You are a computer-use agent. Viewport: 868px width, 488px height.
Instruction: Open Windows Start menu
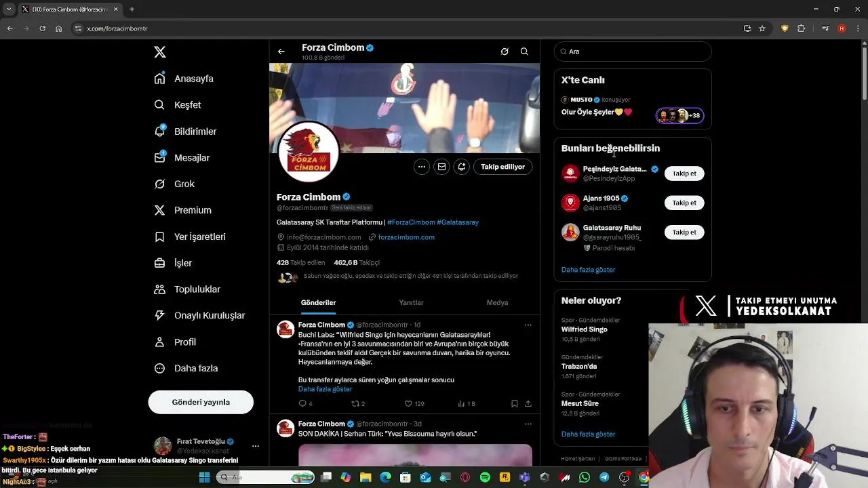[x=204, y=478]
